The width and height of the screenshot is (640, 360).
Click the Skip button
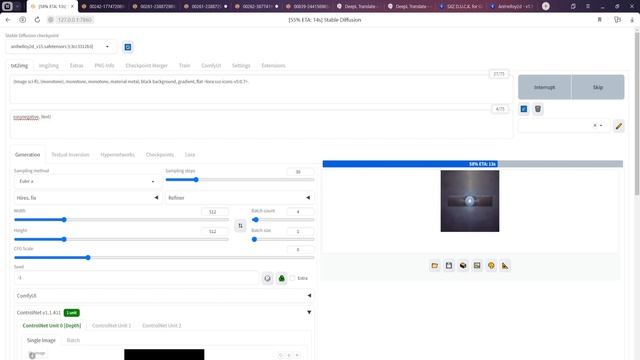(598, 87)
